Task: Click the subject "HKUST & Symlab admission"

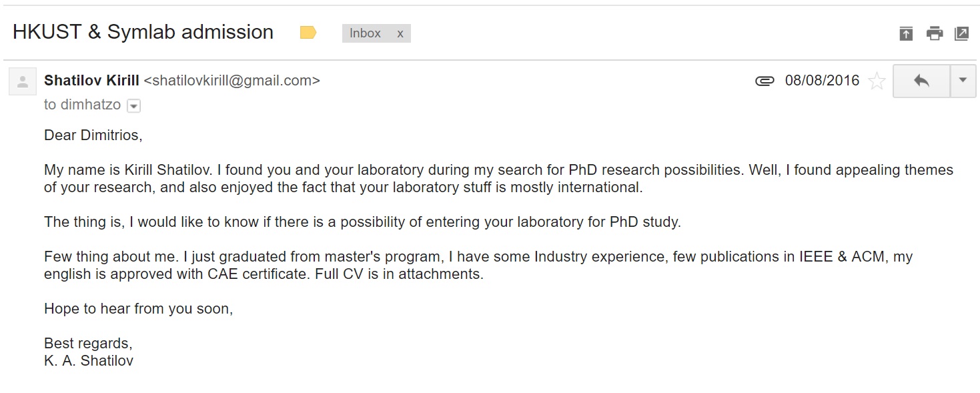Action: click(143, 32)
